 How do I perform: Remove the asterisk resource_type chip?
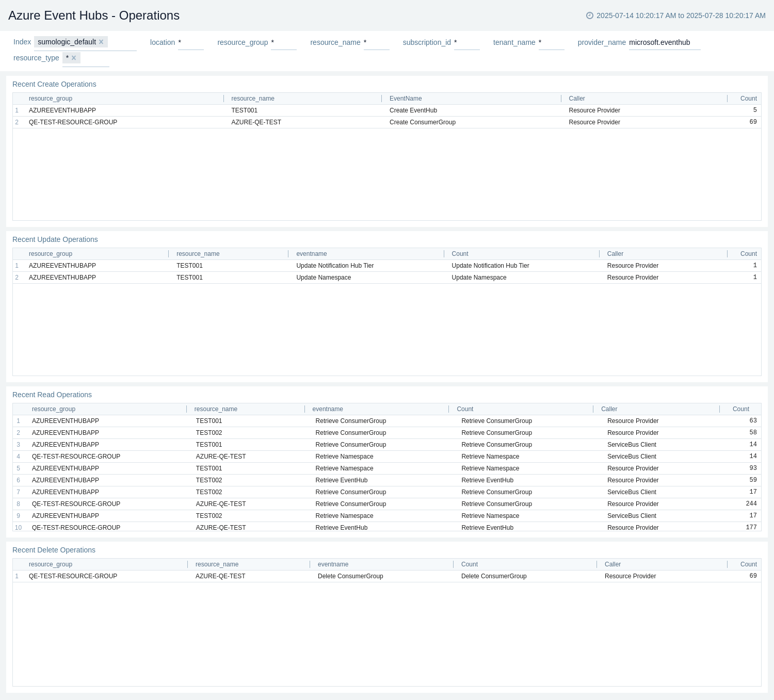[x=74, y=58]
